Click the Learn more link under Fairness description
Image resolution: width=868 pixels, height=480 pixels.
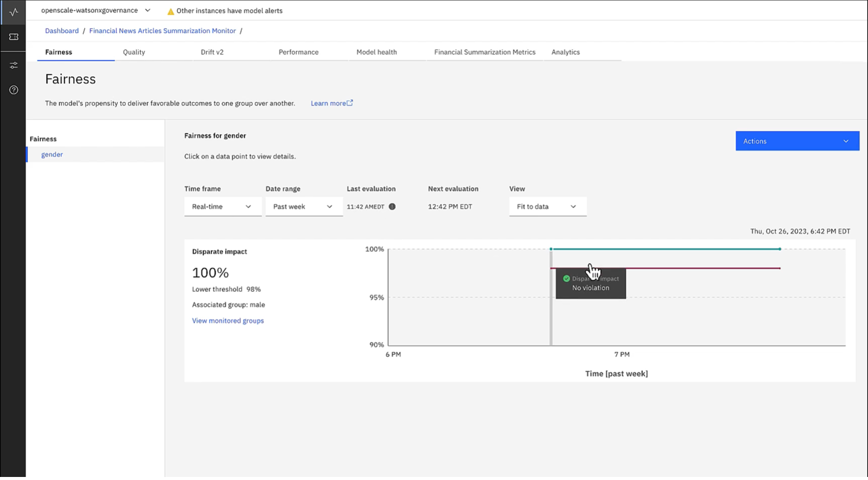click(x=327, y=103)
